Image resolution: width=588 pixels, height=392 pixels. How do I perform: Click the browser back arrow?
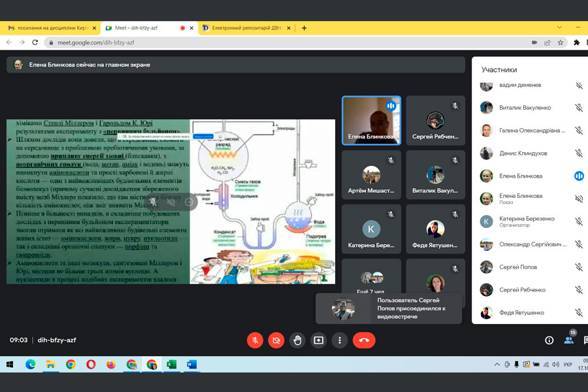9,42
